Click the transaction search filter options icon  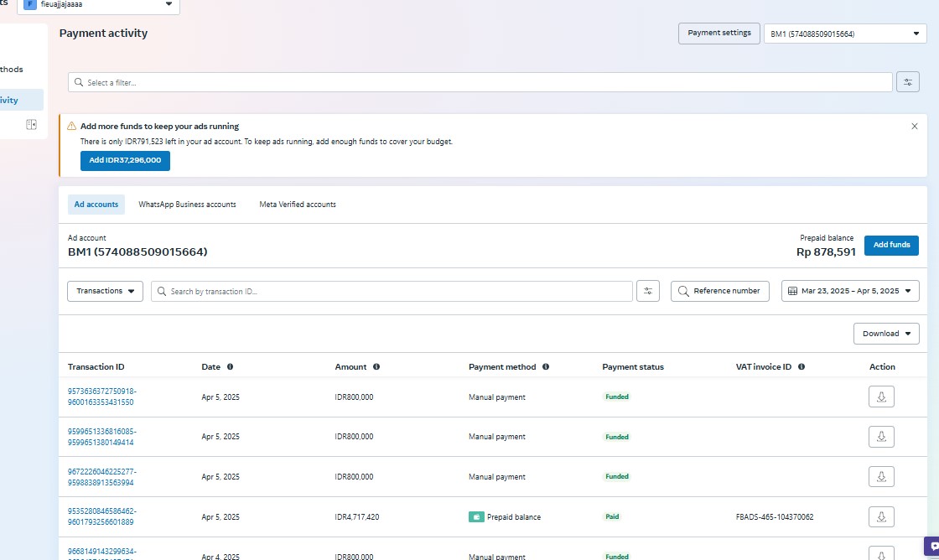click(648, 291)
